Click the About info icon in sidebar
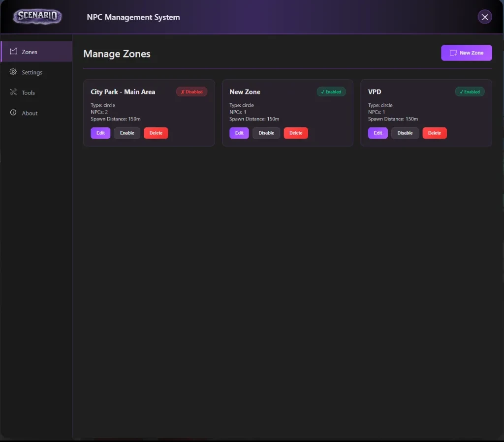Screen dimensions: 504x442 tap(13, 113)
